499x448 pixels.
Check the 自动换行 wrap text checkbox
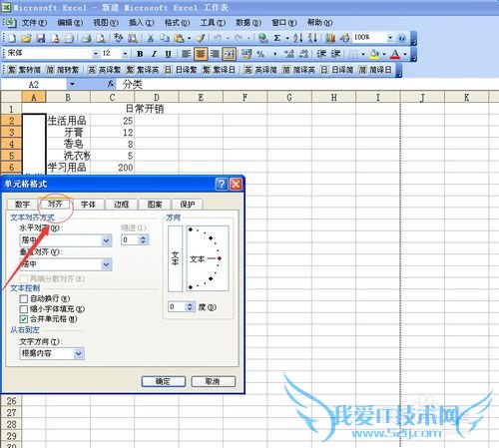24,298
